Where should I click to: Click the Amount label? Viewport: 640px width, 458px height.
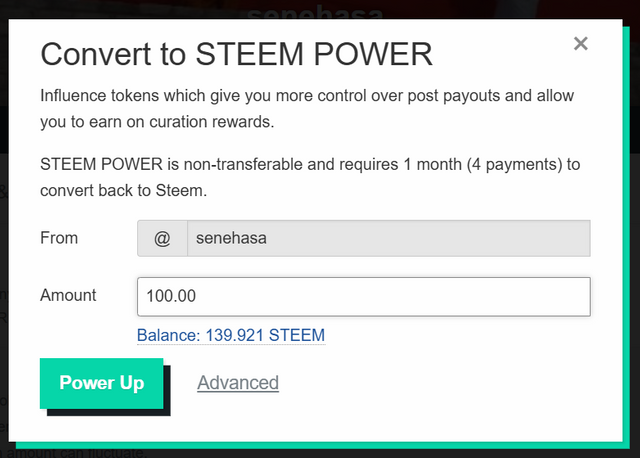68,295
